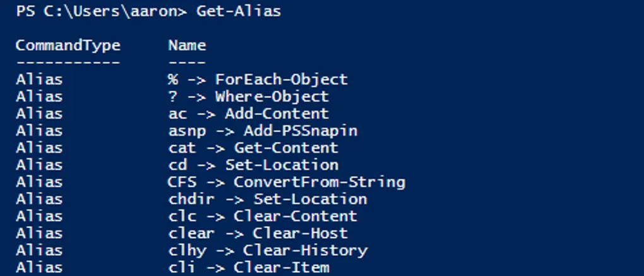Image resolution: width=644 pixels, height=276 pixels.
Task: Select the clear alias name
Action: click(191, 233)
